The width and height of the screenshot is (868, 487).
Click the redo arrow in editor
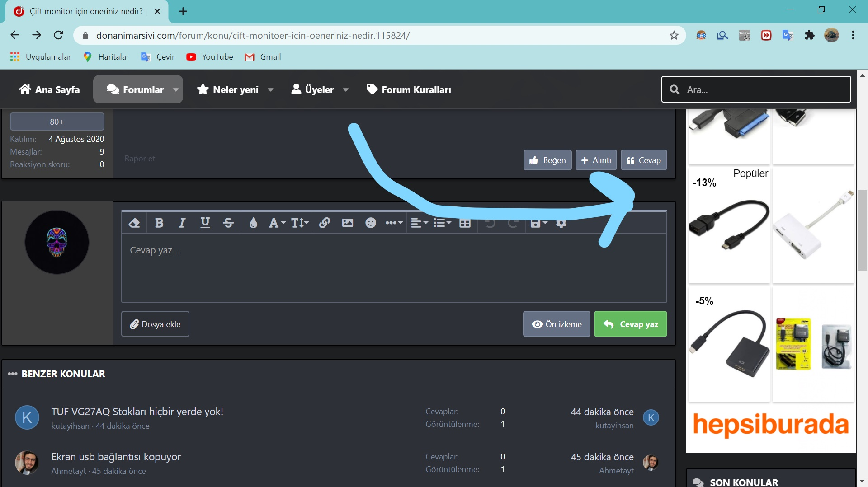click(x=513, y=223)
